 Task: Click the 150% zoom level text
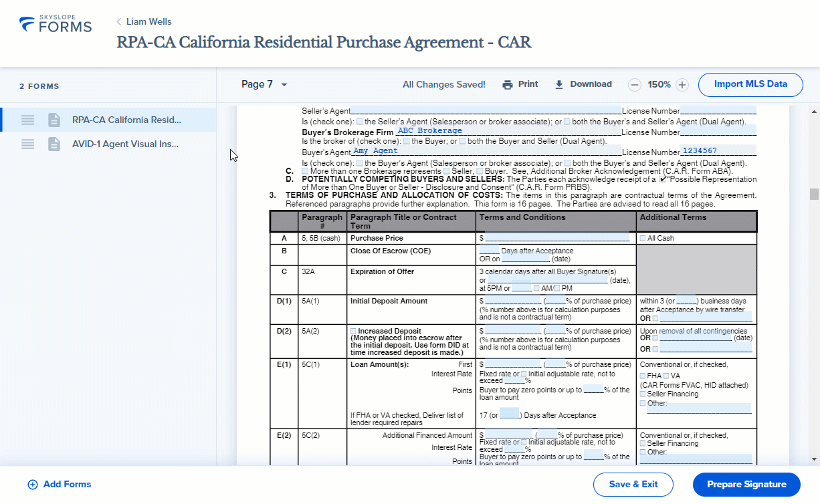coord(659,84)
